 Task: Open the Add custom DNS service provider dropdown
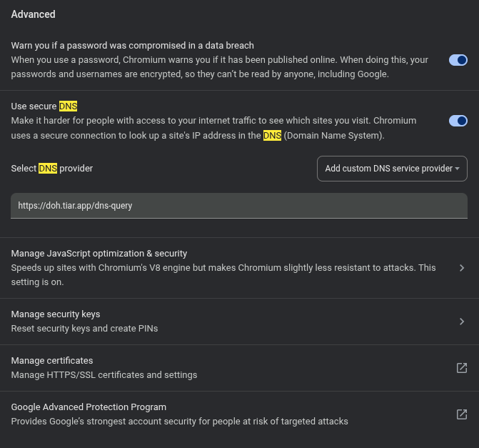[x=392, y=169]
